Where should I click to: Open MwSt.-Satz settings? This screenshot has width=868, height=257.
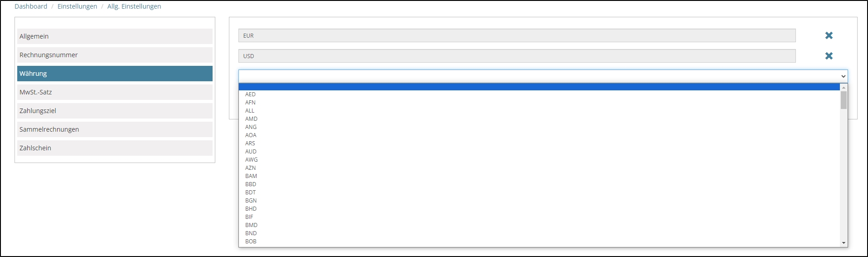coord(115,92)
